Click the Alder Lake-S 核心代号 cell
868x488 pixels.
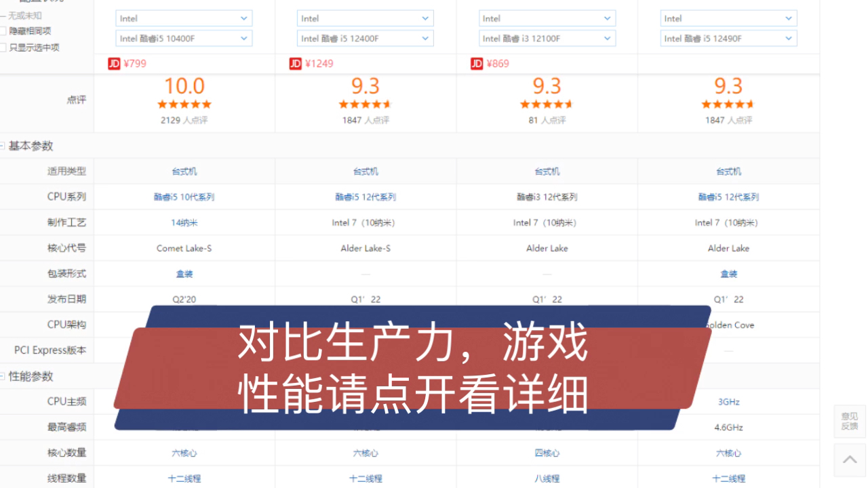click(366, 248)
